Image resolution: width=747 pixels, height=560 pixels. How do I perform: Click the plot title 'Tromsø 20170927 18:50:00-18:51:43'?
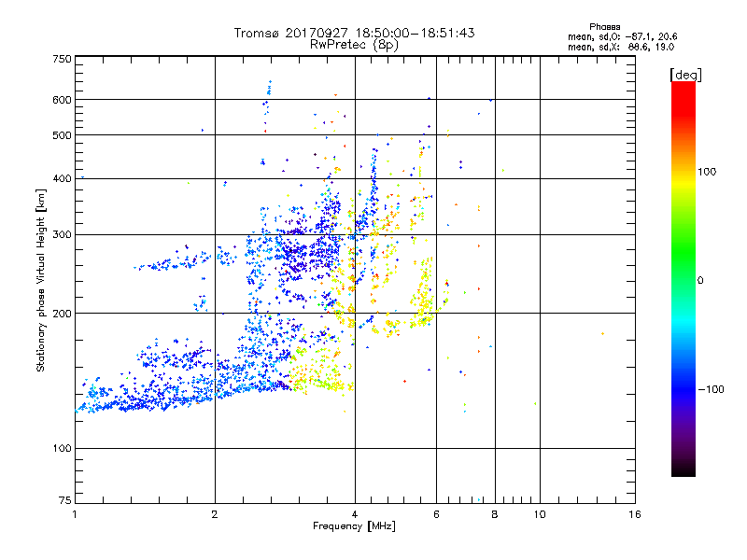[355, 33]
